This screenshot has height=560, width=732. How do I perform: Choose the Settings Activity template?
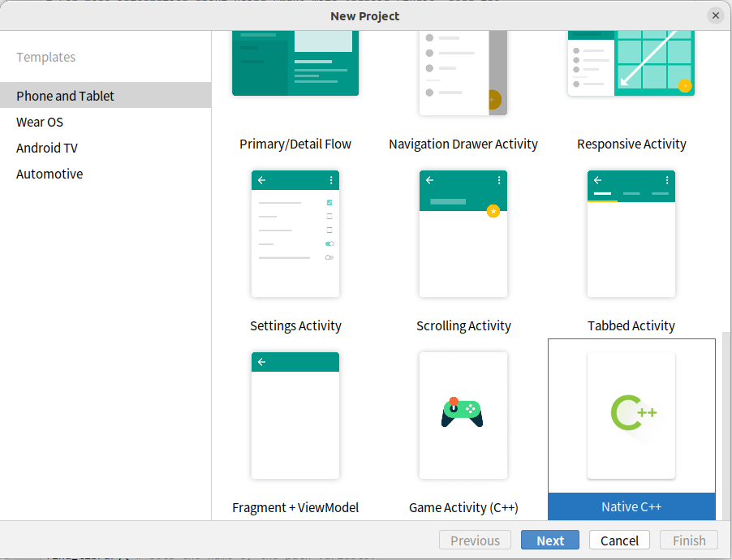point(295,234)
